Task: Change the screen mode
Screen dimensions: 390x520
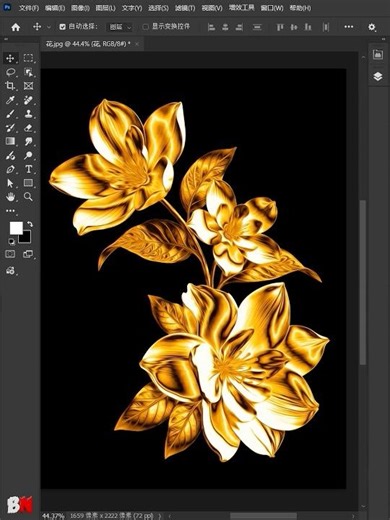Action: coord(28,254)
